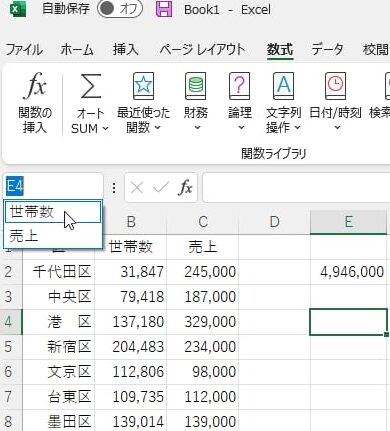This screenshot has height=431, width=390.
Task: Click the cell with value 31,847
Action: point(131,272)
